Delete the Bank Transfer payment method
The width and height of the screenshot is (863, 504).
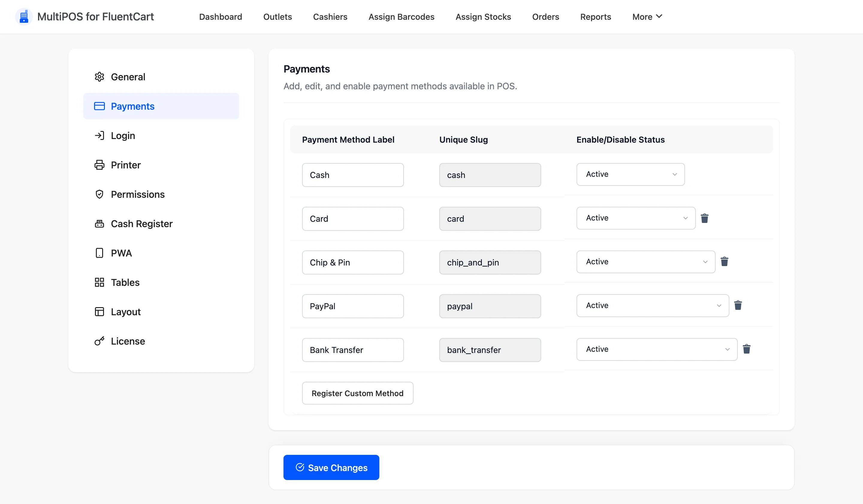point(746,349)
